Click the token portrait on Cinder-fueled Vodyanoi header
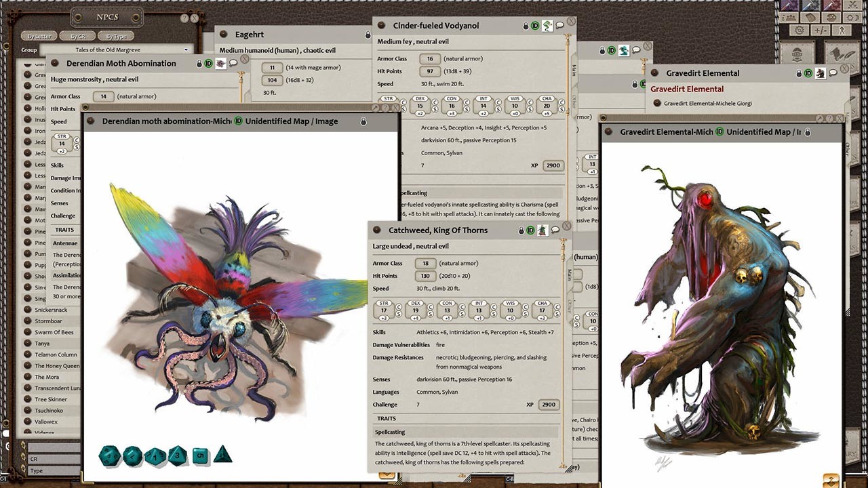 (x=549, y=25)
